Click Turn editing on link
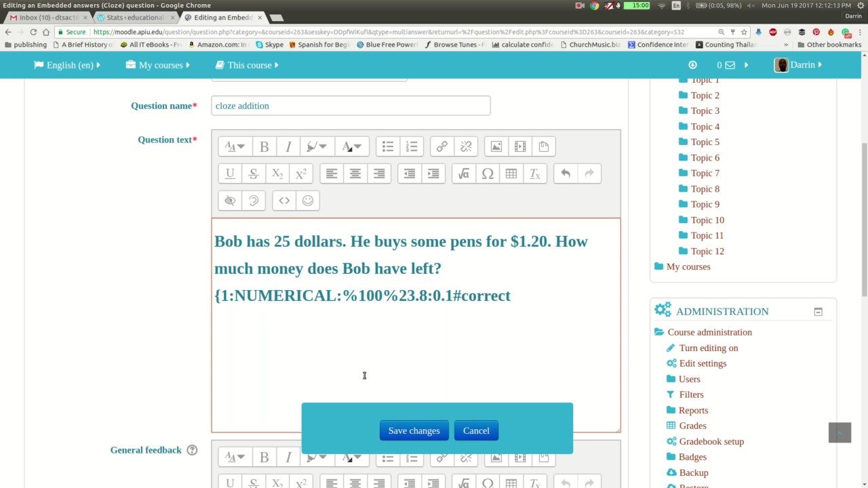This screenshot has height=488, width=868. pyautogui.click(x=709, y=348)
